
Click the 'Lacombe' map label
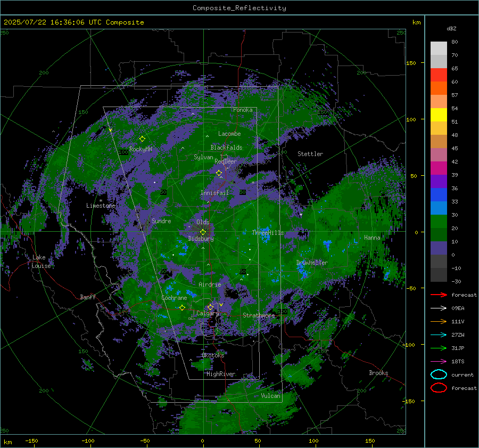[x=229, y=134]
